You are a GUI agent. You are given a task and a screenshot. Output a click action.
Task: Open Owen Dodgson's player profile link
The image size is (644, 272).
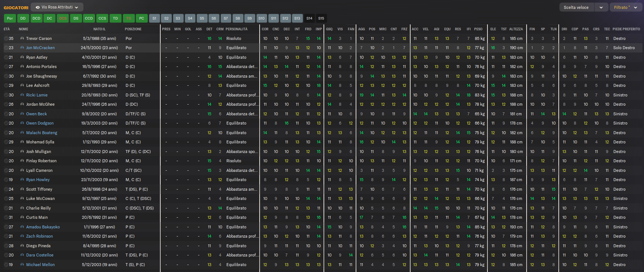(40, 123)
